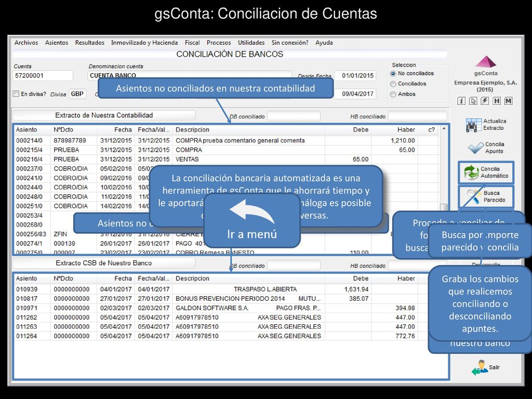Click the 1,631.94 Debe value in bank table

click(356, 289)
